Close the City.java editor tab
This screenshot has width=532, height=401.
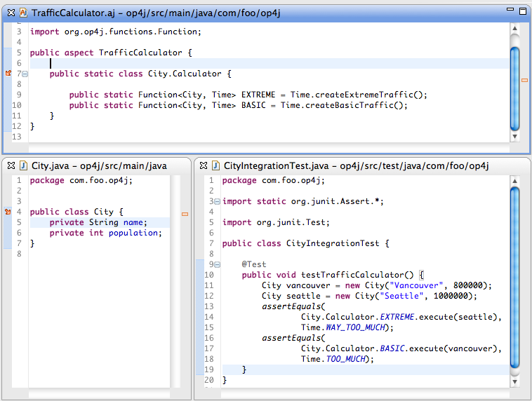tap(11, 165)
